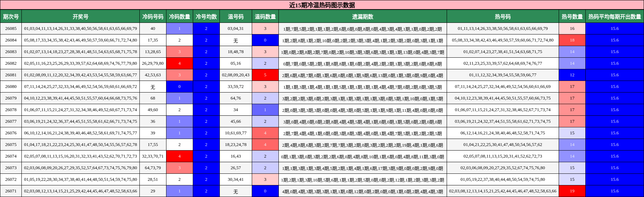Select period number 26075
Screen dimensions: 644x197
click(11, 145)
